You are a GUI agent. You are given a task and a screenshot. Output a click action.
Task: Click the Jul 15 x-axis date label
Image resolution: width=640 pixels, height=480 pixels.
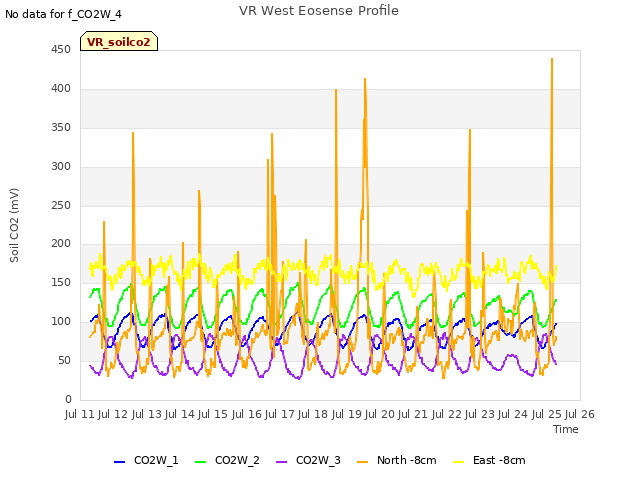[x=213, y=414]
